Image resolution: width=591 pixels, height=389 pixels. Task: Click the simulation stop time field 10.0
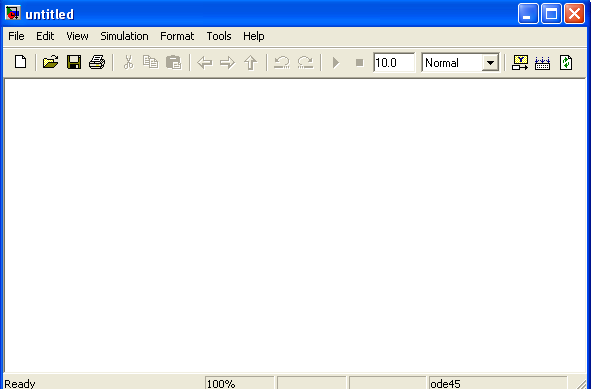pyautogui.click(x=394, y=63)
